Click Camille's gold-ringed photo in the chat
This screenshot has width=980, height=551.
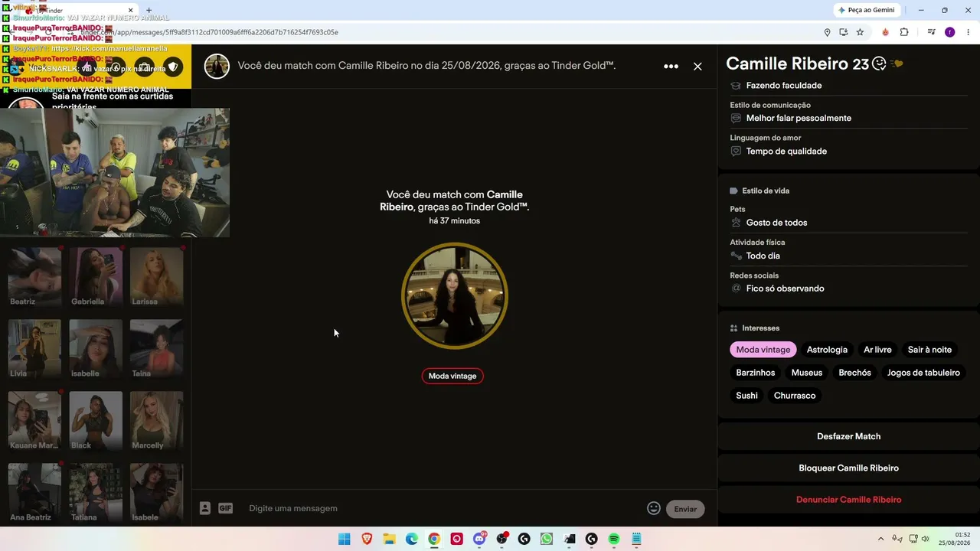pos(455,296)
